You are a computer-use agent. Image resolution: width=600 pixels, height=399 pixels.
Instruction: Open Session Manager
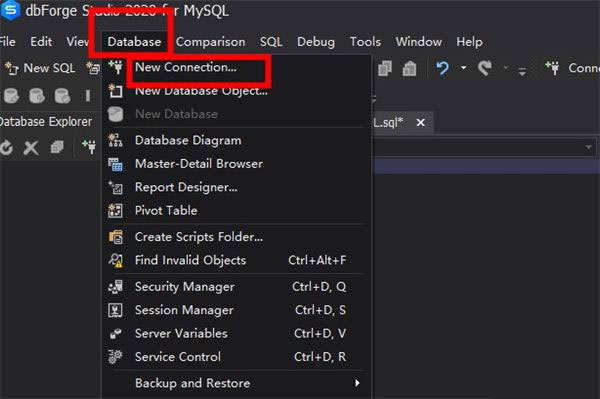184,310
